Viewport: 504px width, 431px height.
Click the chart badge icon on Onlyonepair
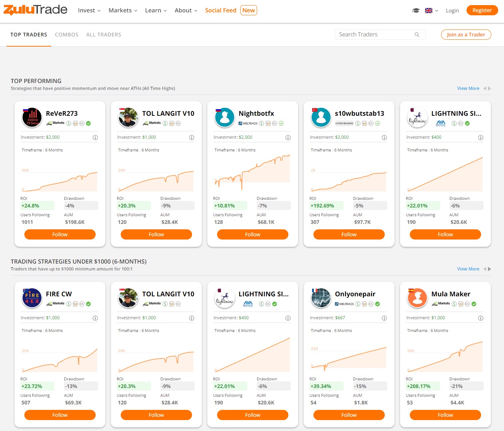point(364,304)
